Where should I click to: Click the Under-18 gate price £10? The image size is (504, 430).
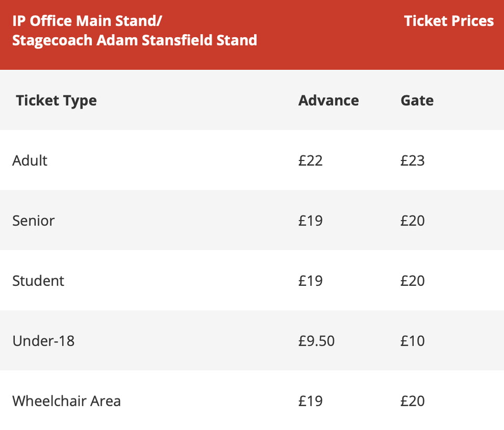(412, 341)
